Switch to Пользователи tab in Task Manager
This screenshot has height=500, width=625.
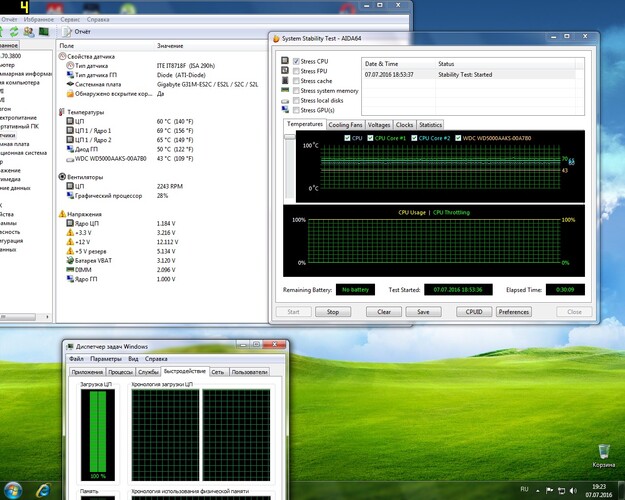tap(249, 372)
